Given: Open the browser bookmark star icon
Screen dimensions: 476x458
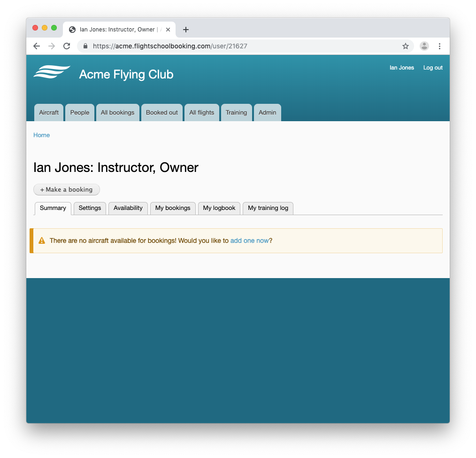Looking at the screenshot, I should click(406, 46).
